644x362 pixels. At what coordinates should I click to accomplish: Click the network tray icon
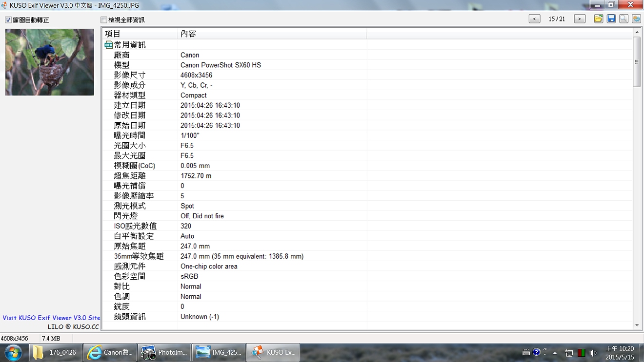click(569, 353)
